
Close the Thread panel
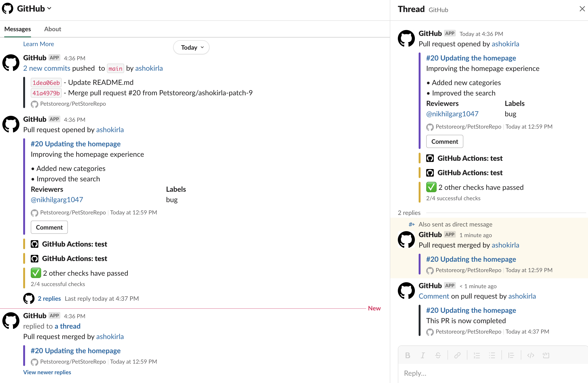[x=582, y=9]
